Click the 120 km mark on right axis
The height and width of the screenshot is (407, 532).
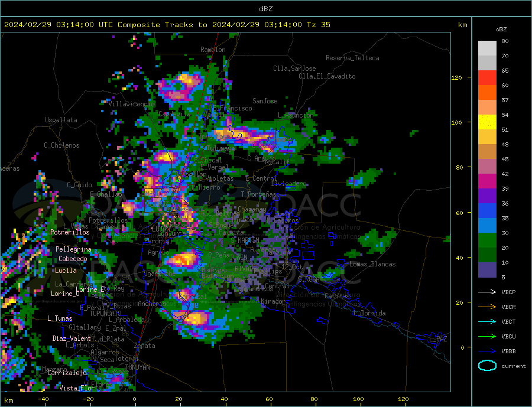click(456, 77)
